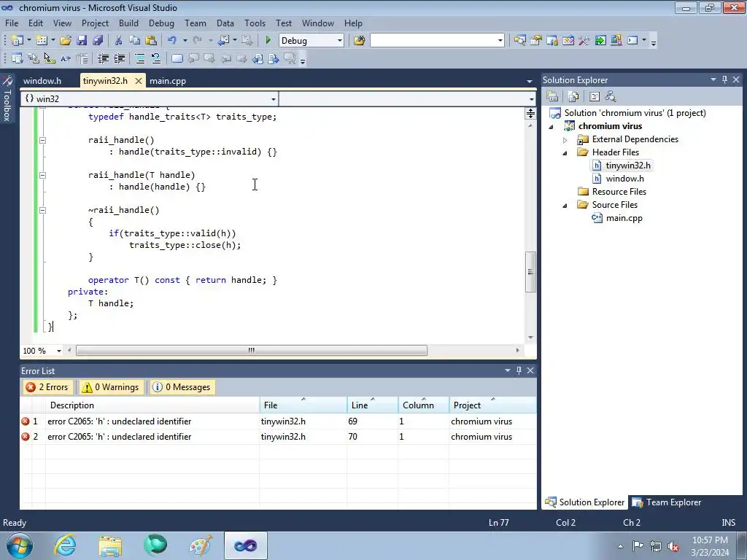The width and height of the screenshot is (747, 560).
Task: Click View Class Diagram icon in Solution Explorer
Action: [x=611, y=97]
